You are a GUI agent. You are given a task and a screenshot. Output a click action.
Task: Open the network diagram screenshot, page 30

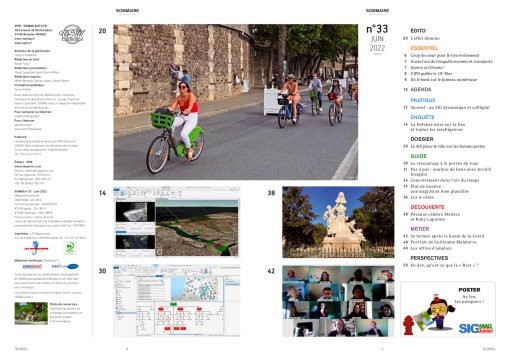point(177,301)
